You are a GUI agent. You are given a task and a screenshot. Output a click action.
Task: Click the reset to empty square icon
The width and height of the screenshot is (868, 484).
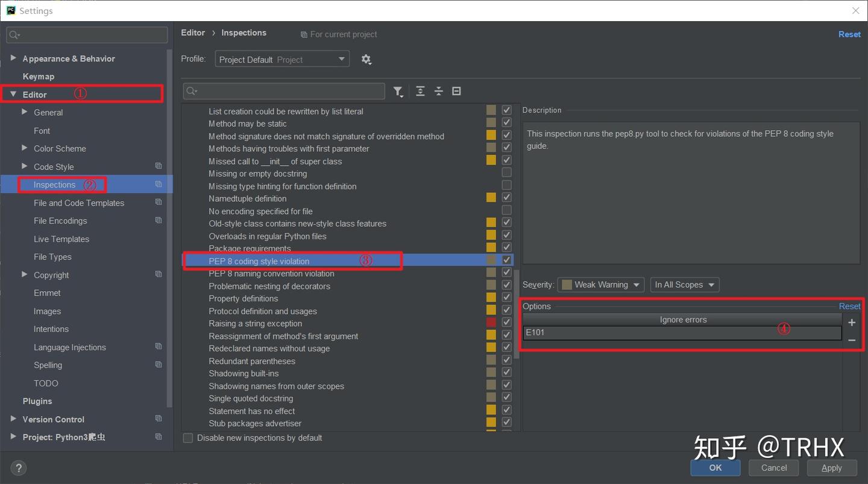[456, 91]
